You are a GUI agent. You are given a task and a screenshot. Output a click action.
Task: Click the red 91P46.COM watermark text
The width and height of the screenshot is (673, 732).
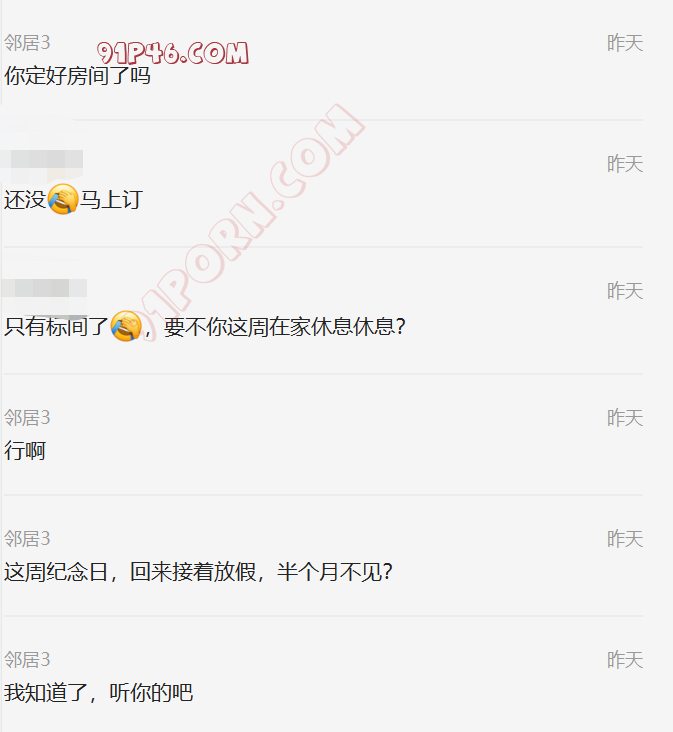[x=173, y=53]
